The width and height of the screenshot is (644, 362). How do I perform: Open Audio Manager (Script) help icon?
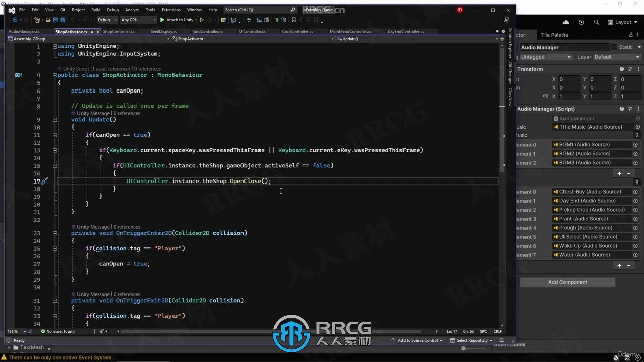point(622,109)
